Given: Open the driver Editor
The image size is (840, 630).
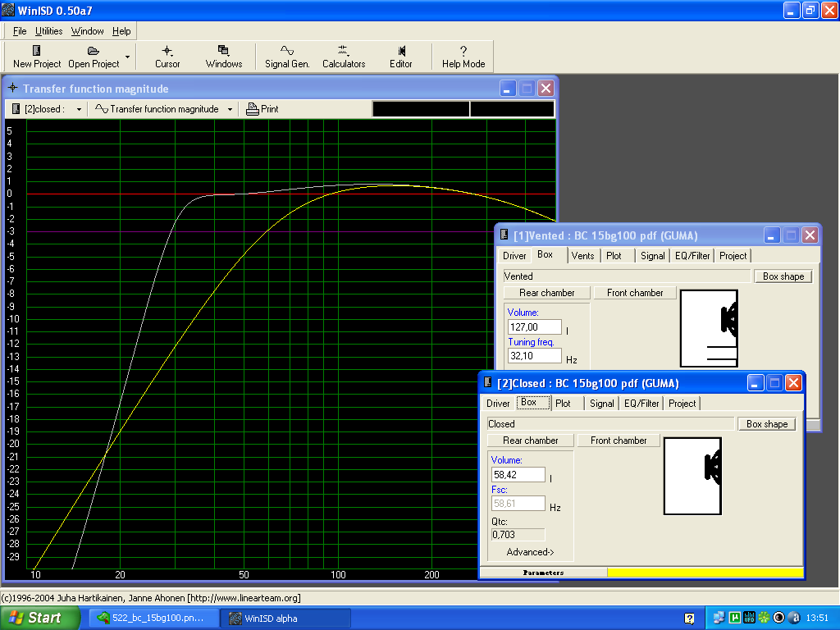Looking at the screenshot, I should (400, 57).
